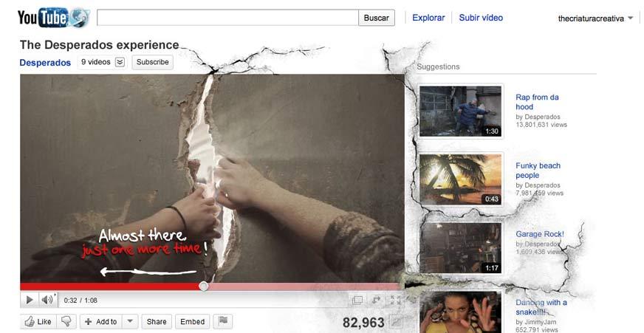Flag the video as inappropriate
Screen dimensions: 644x333
click(223, 321)
